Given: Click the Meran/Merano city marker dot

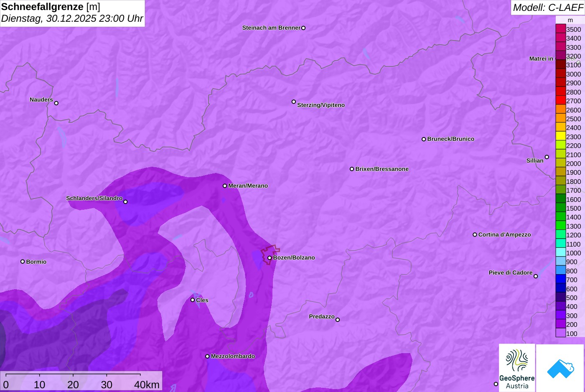Looking at the screenshot, I should pos(225,186).
